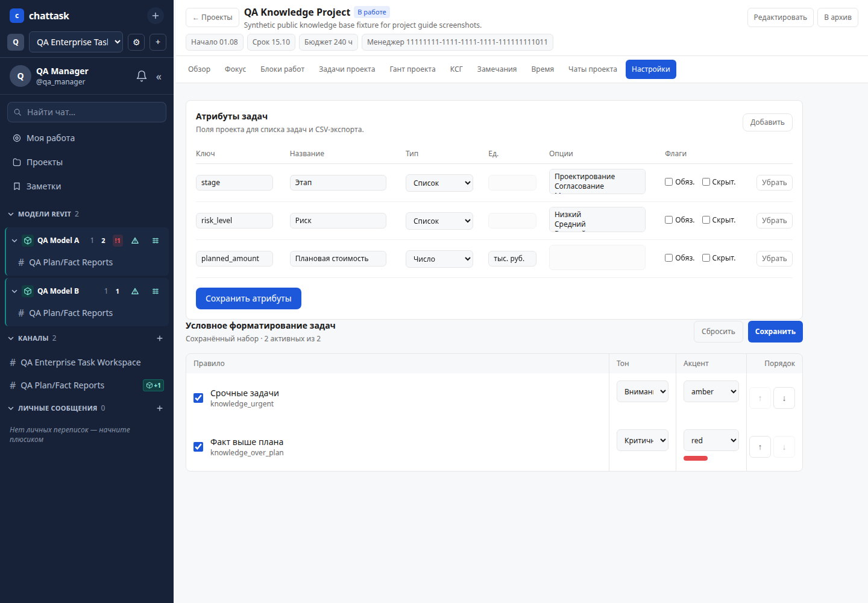Move Факт выше плана rule up

[x=760, y=447]
